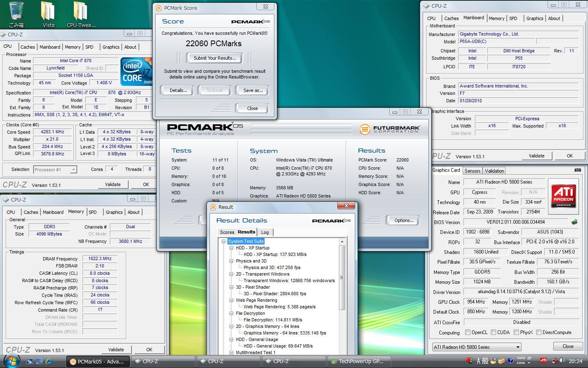The height and width of the screenshot is (368, 588).
Task: Collapse the 2D - Graphics Memory node
Action: tap(232, 327)
